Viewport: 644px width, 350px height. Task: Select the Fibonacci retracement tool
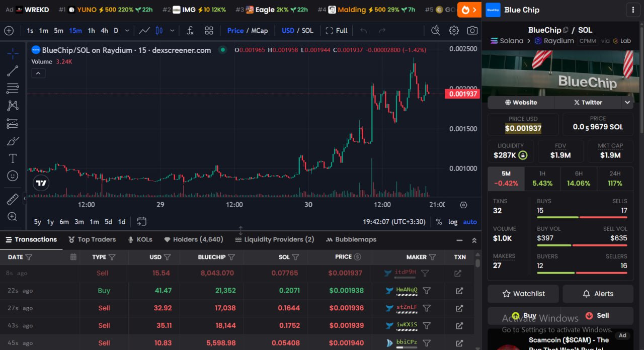click(x=13, y=89)
